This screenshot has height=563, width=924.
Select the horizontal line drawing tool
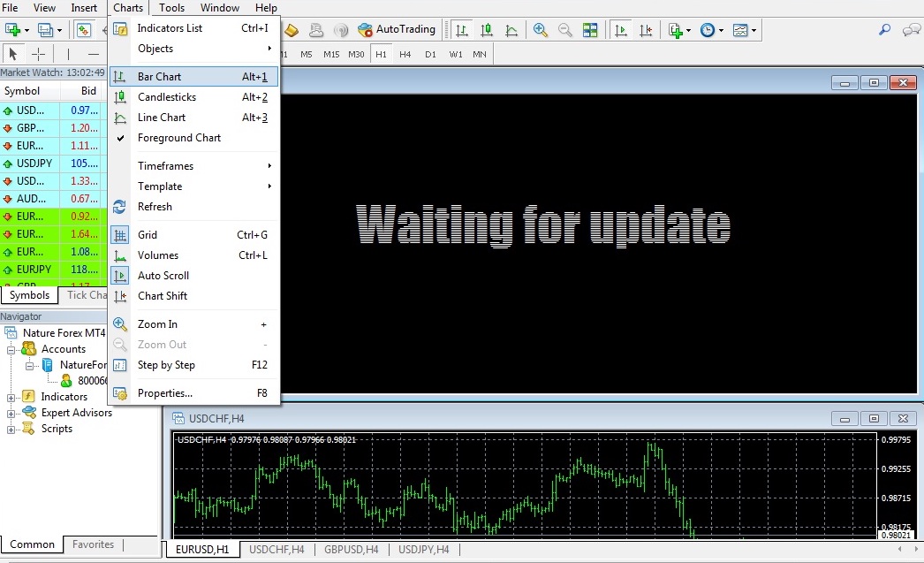[x=93, y=54]
